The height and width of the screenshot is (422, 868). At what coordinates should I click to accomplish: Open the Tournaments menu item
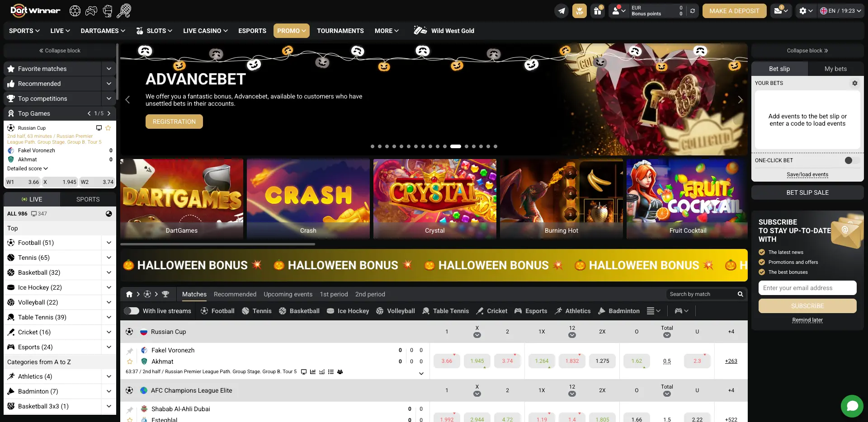[x=340, y=31]
